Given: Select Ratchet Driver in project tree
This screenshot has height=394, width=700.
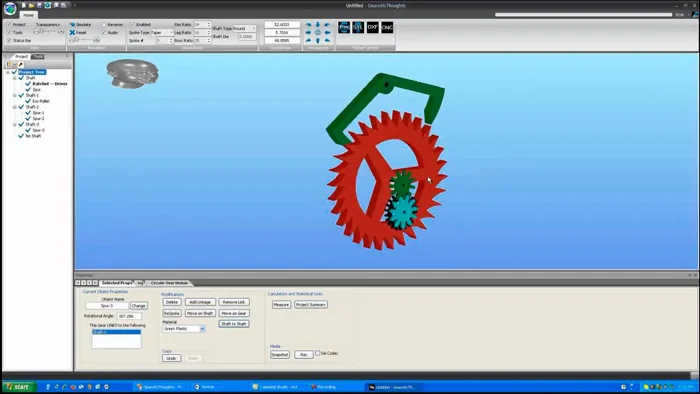Looking at the screenshot, I should 50,84.
